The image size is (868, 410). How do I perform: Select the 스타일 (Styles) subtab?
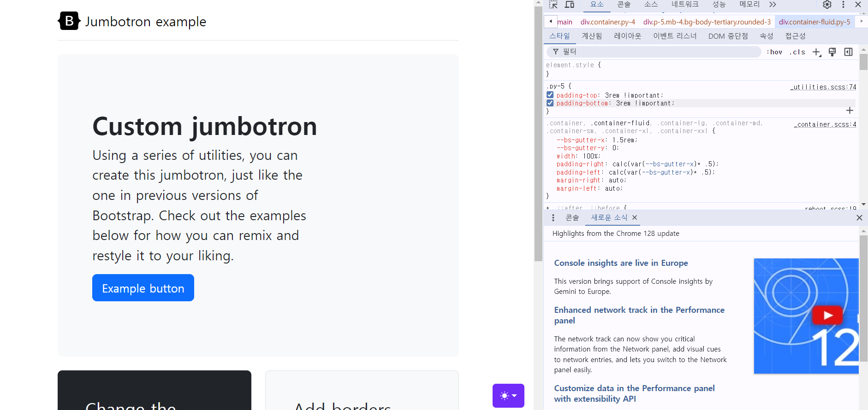tap(559, 36)
